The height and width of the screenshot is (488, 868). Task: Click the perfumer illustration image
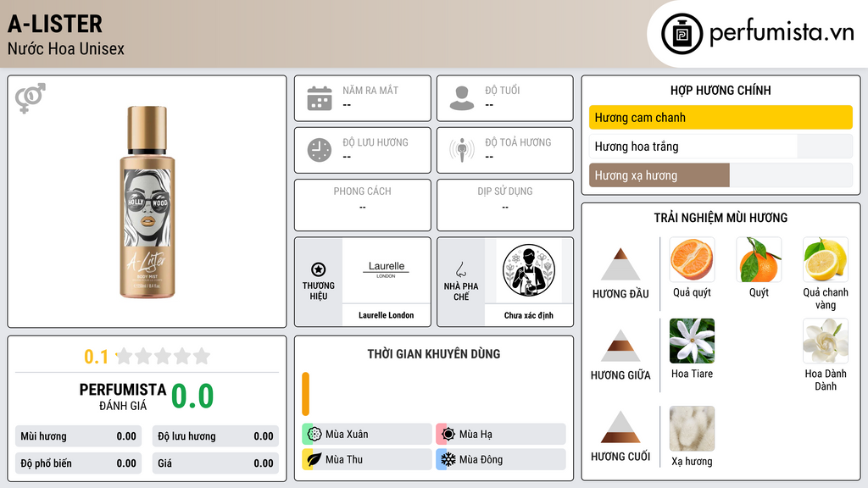[x=529, y=270]
